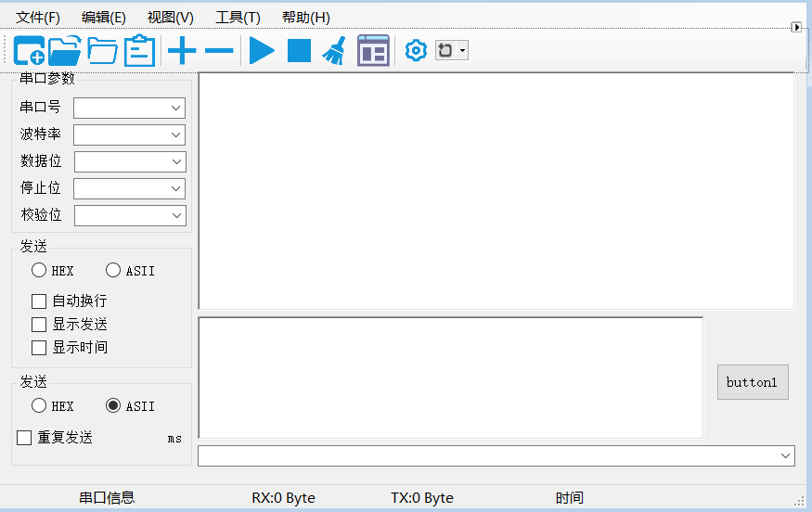This screenshot has height=512, width=812.
Task: Open settings via the gear icon
Action: (416, 51)
